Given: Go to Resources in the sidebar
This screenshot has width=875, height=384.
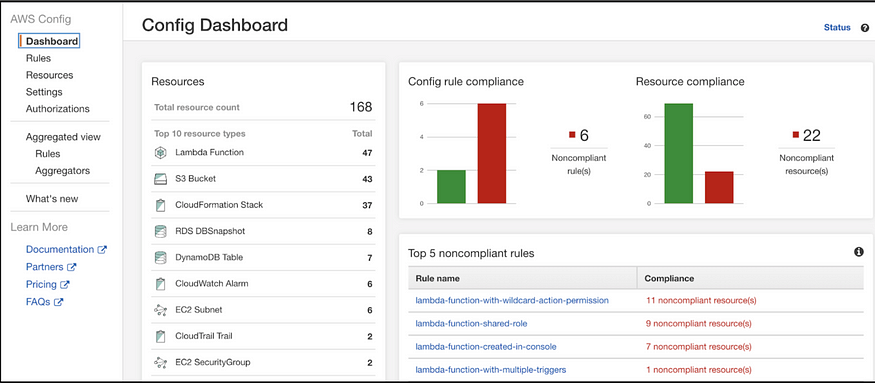Looking at the screenshot, I should coord(49,75).
